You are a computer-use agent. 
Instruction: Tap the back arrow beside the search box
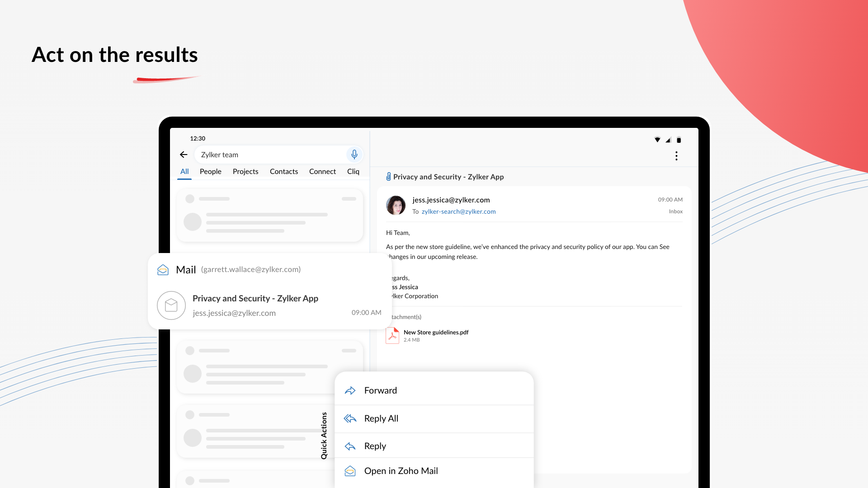click(184, 155)
